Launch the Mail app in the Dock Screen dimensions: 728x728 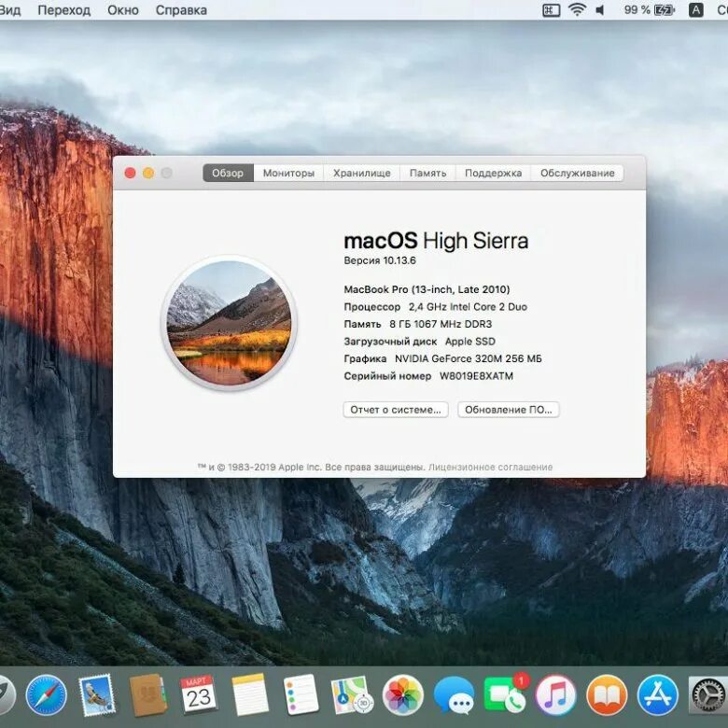point(97,695)
